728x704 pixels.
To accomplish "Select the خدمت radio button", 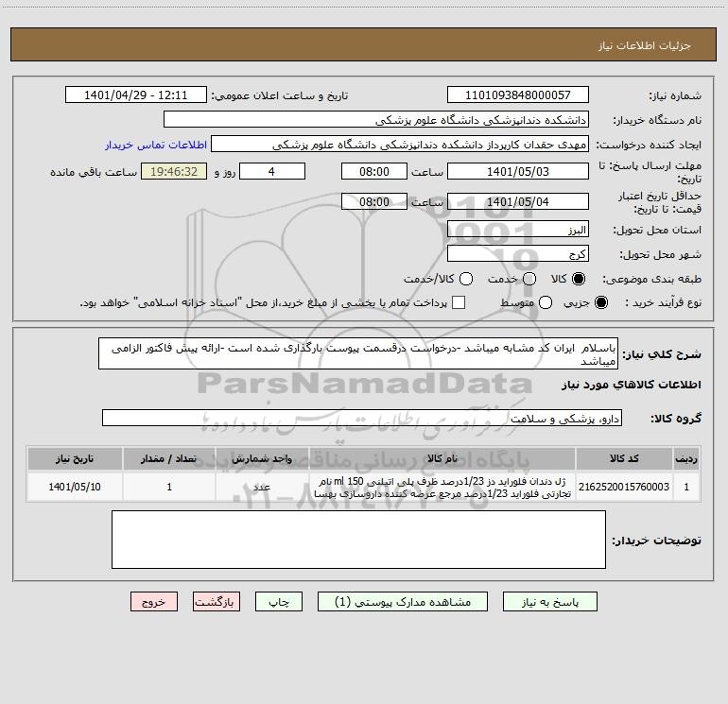I will point(529,279).
